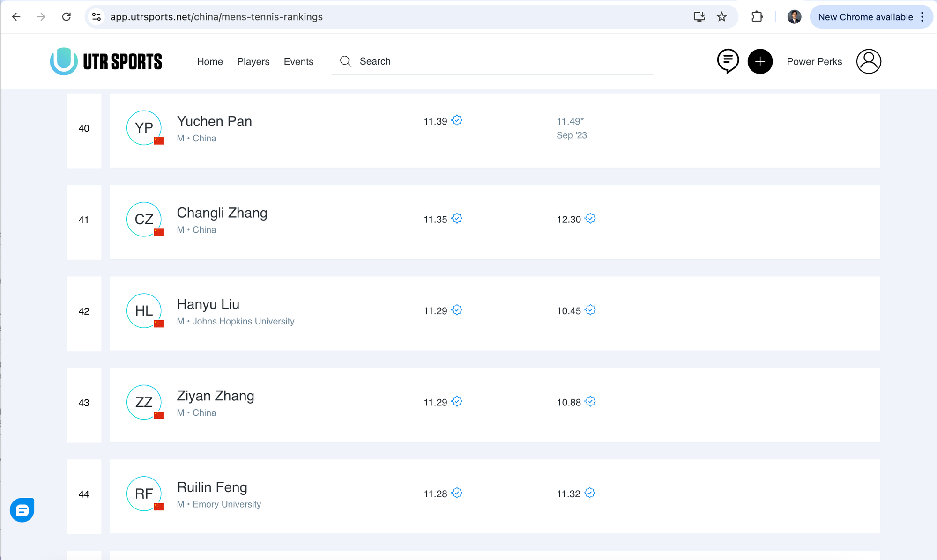Open the Home menu item
Image resolution: width=937 pixels, height=560 pixels.
click(210, 62)
